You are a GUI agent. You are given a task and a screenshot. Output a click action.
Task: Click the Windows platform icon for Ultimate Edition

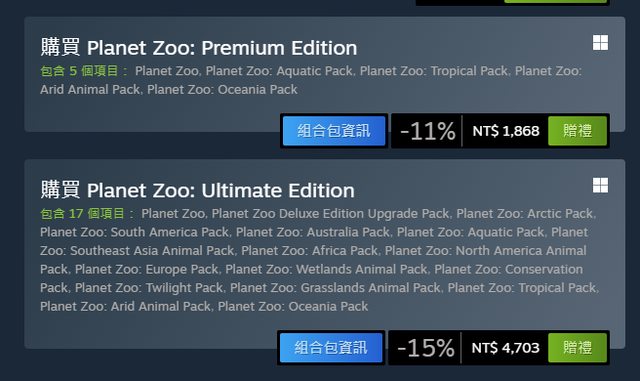tap(600, 185)
